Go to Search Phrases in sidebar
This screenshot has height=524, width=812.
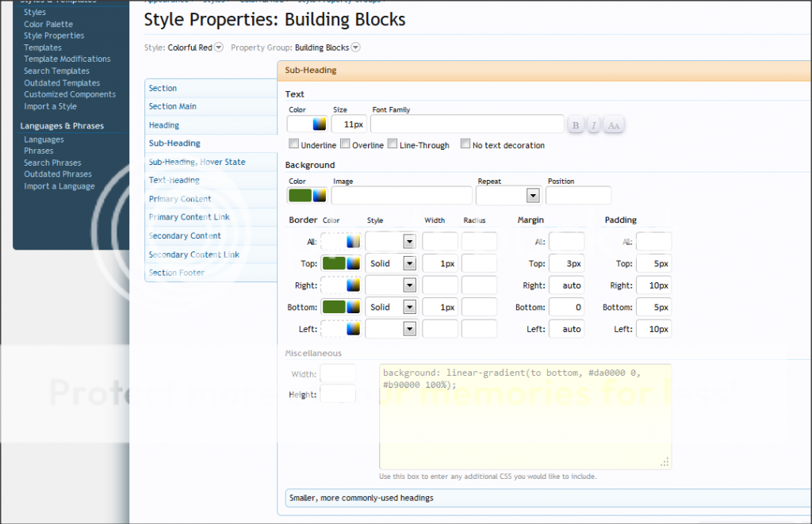[x=52, y=163]
